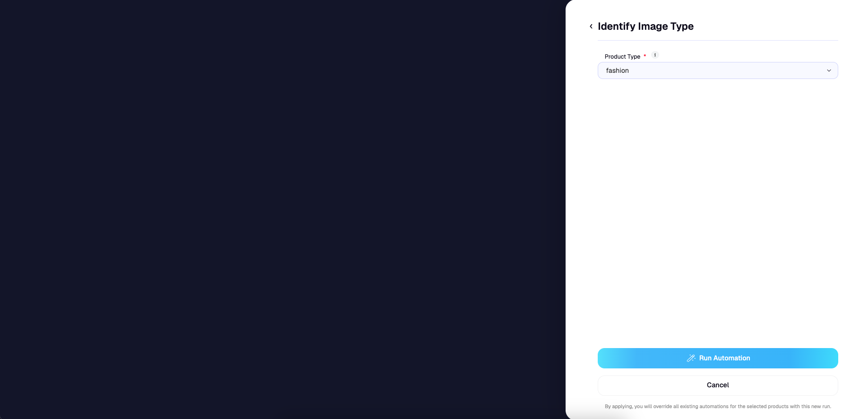The image size is (868, 419).
Task: Click the Run Automation button
Action: pyautogui.click(x=718, y=358)
